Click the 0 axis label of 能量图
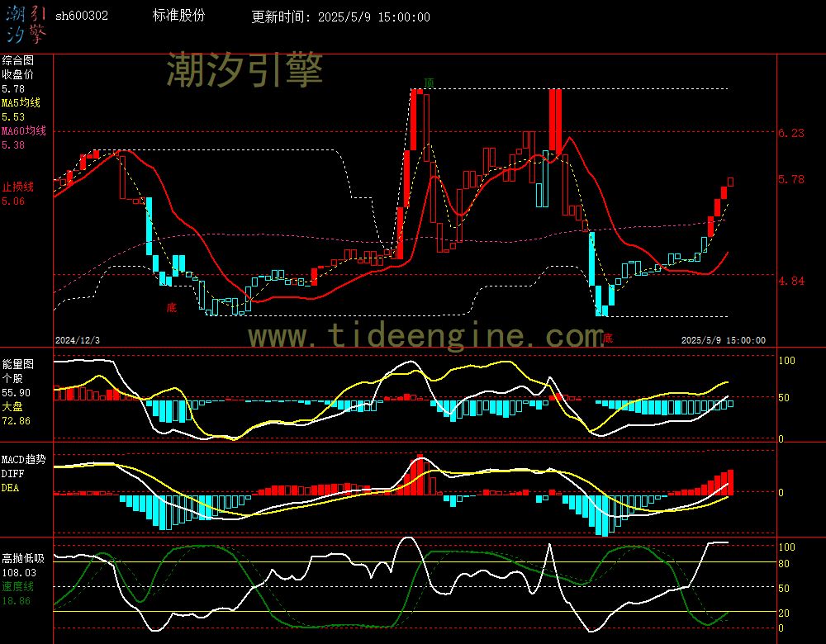Image resolution: width=826 pixels, height=644 pixels. click(x=781, y=438)
